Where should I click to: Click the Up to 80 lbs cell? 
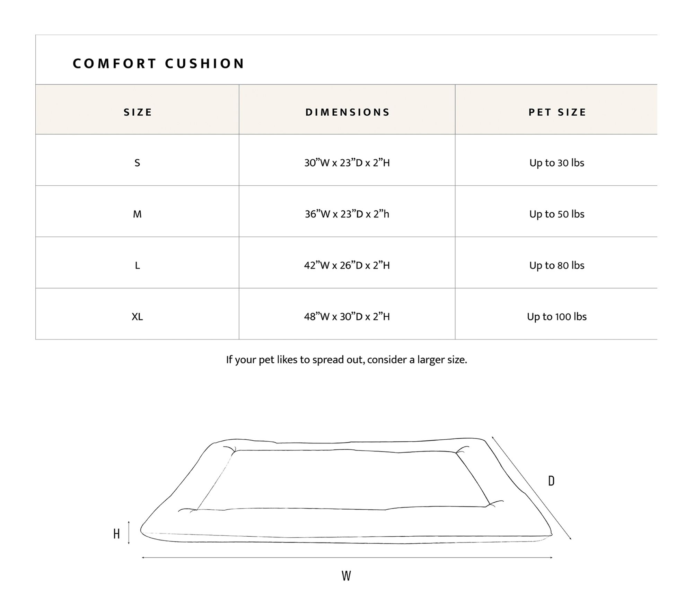pyautogui.click(x=556, y=265)
